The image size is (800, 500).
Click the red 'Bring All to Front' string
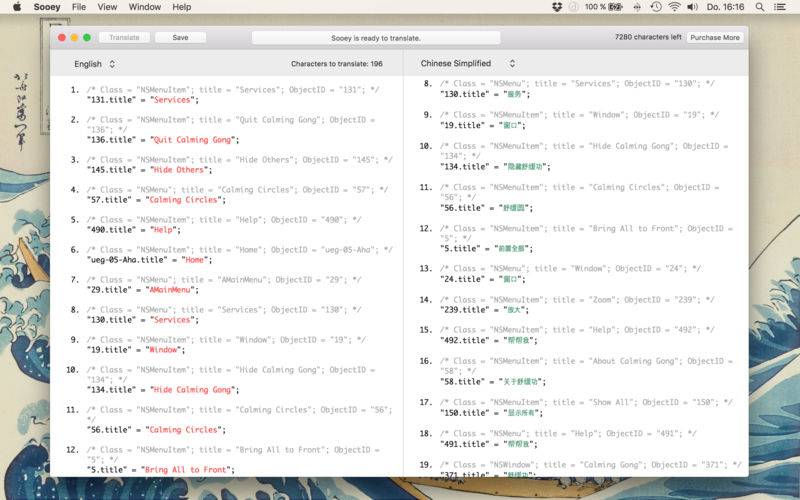tap(186, 469)
